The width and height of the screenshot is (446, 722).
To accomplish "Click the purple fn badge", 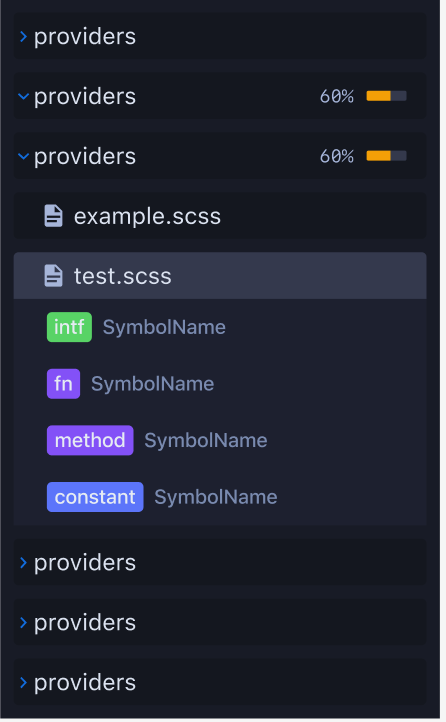I will pyautogui.click(x=64, y=384).
